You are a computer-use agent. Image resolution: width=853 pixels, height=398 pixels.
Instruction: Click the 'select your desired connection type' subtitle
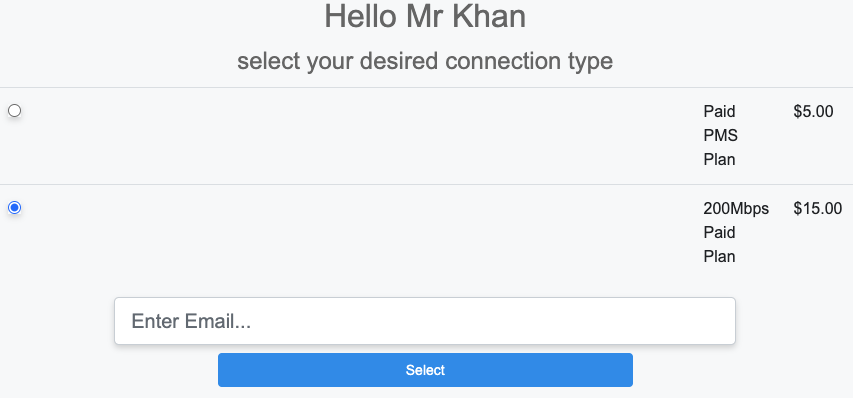tap(425, 61)
